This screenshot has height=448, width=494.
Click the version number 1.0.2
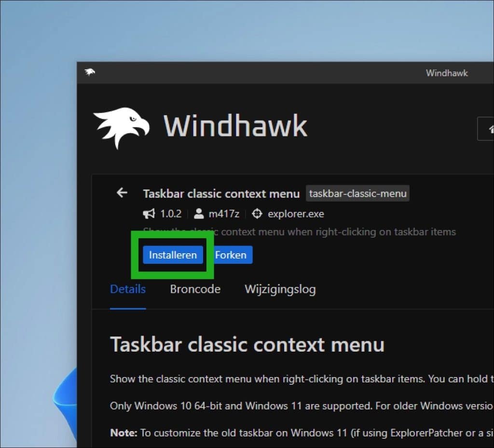[x=171, y=214]
